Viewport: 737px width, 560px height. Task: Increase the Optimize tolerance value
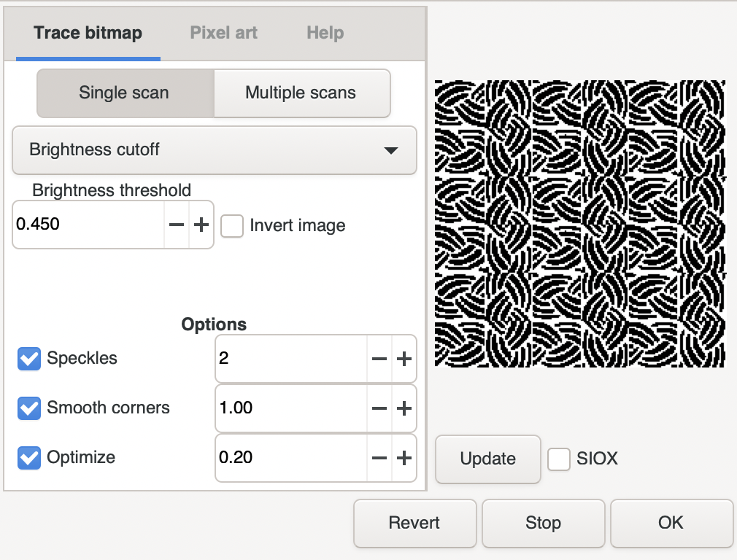tap(404, 458)
